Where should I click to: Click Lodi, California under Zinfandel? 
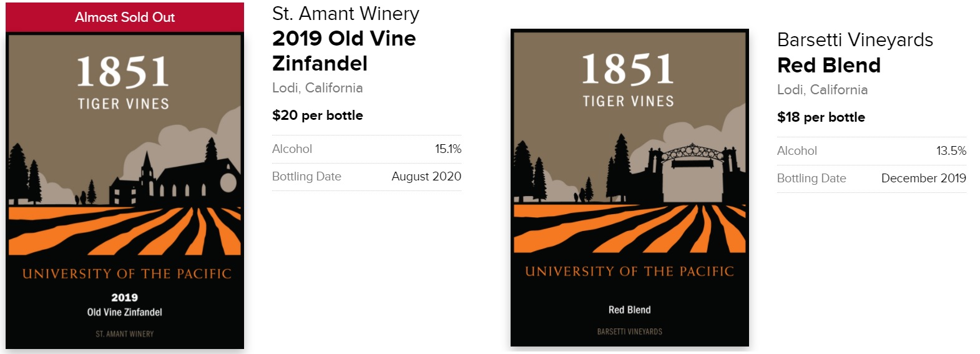(x=317, y=88)
